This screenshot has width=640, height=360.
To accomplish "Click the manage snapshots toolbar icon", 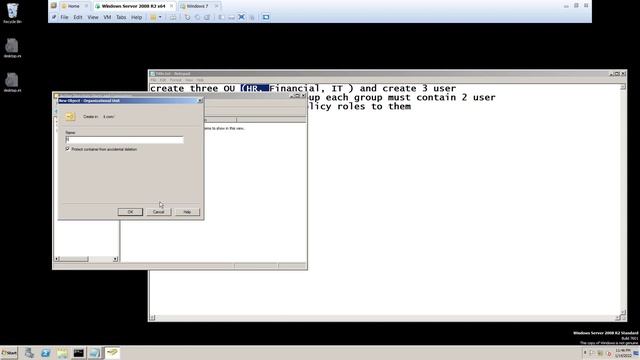I will click(x=207, y=17).
